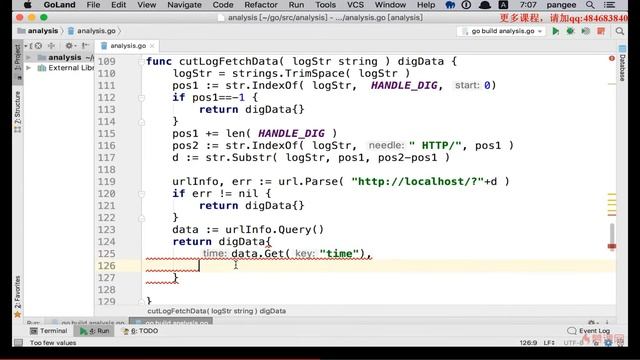Open the Apple menu
The image size is (640, 360).
(x=27, y=5)
